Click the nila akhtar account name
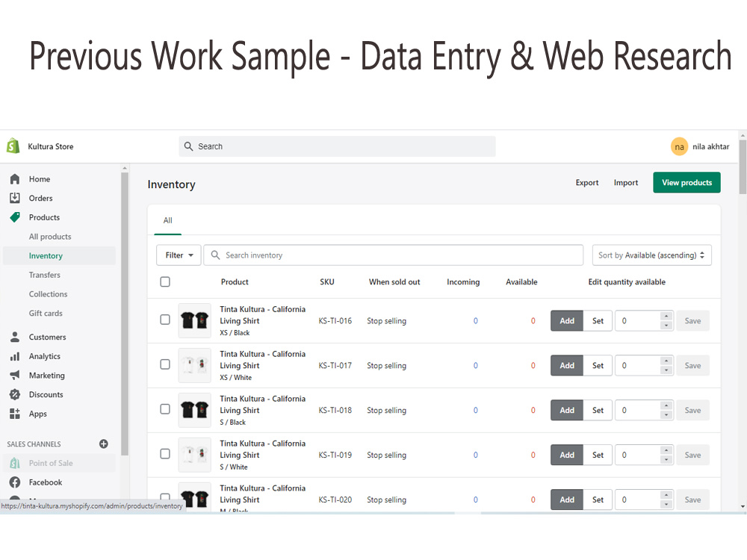This screenshot has height=560, width=747. coord(711,146)
